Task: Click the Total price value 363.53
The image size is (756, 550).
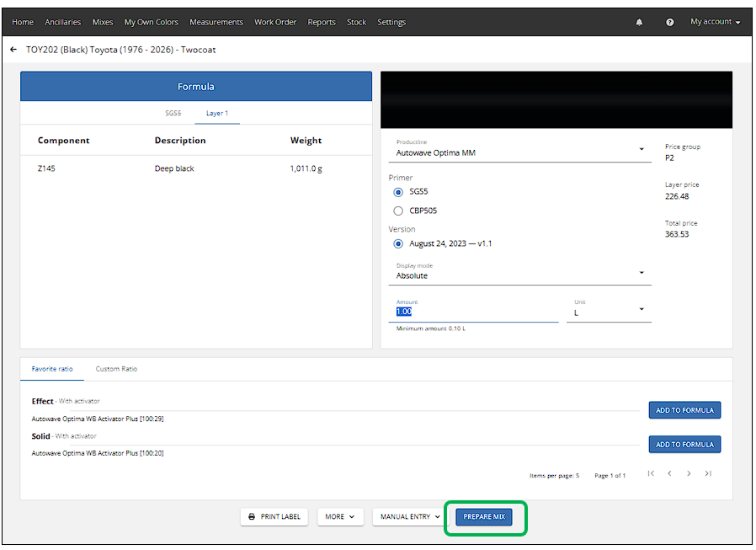Action: [x=677, y=234]
